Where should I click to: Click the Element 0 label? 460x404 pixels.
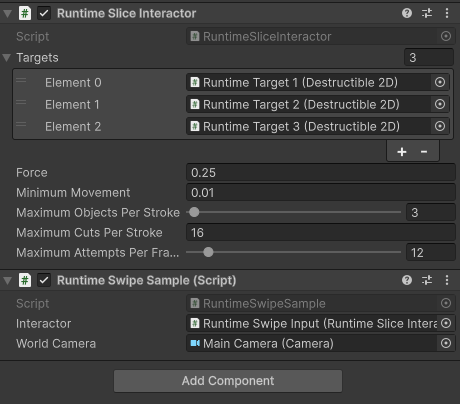[x=73, y=82]
